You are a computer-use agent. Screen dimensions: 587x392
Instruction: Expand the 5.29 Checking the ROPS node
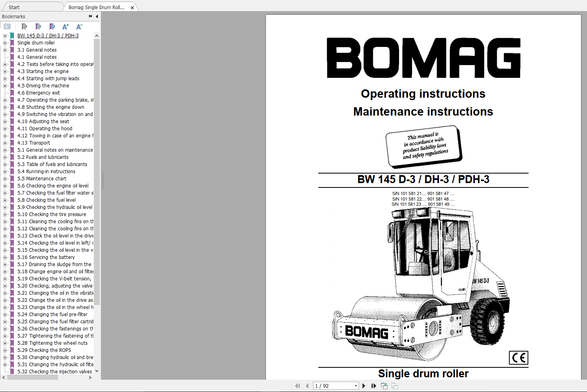coord(5,350)
